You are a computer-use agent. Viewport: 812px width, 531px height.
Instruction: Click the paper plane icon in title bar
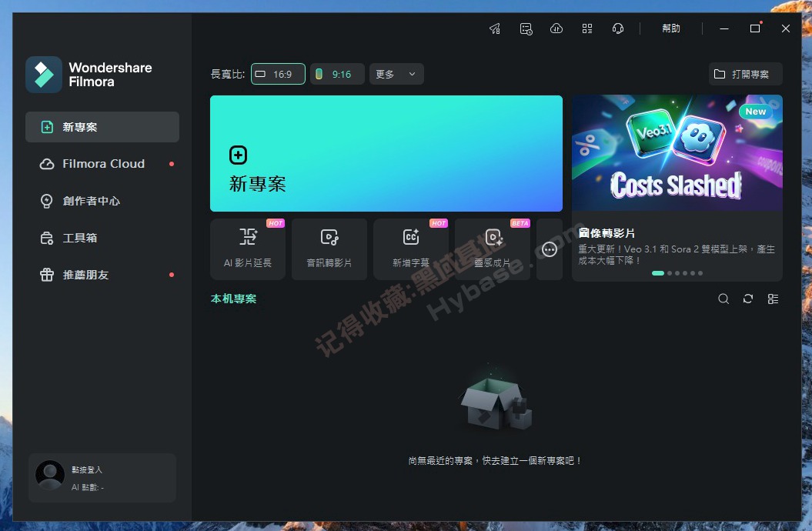click(x=495, y=28)
